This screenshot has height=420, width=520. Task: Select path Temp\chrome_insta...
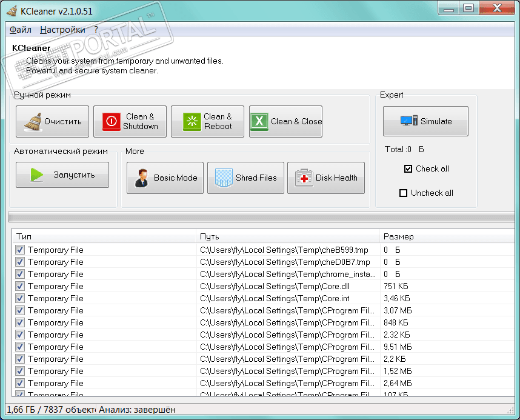pos(287,274)
